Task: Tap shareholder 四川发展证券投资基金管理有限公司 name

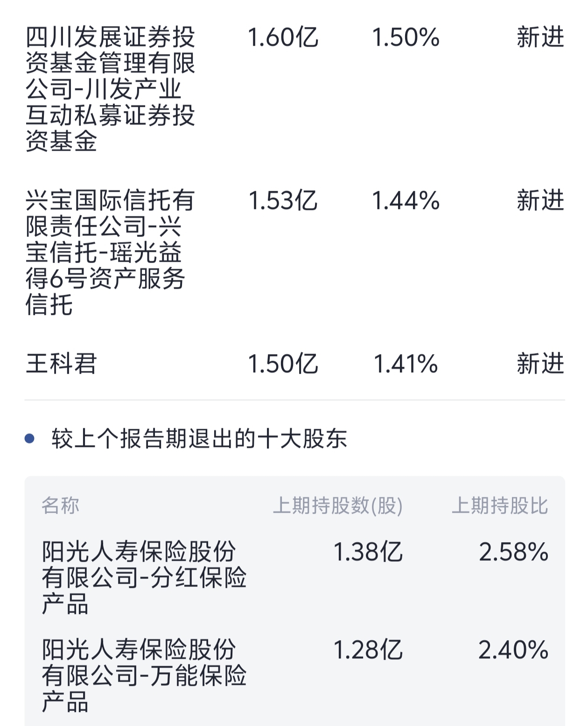Action: tap(110, 89)
